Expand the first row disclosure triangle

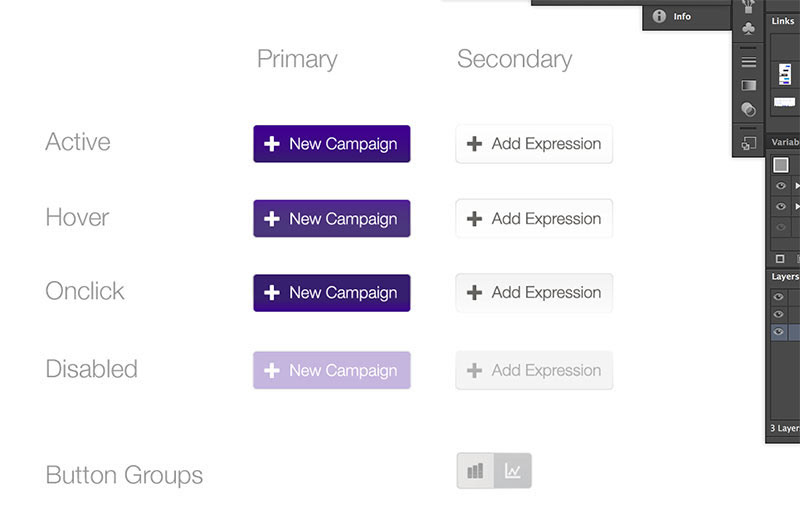(x=797, y=186)
